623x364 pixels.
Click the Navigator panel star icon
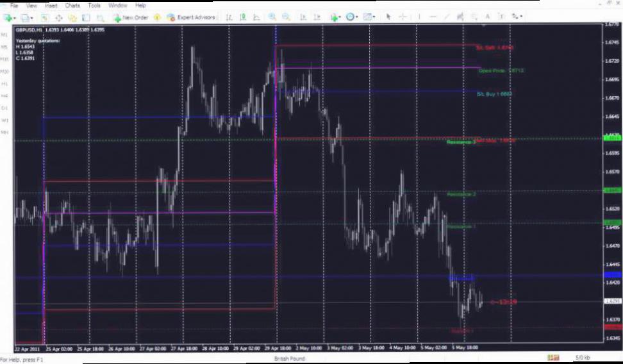(72, 17)
